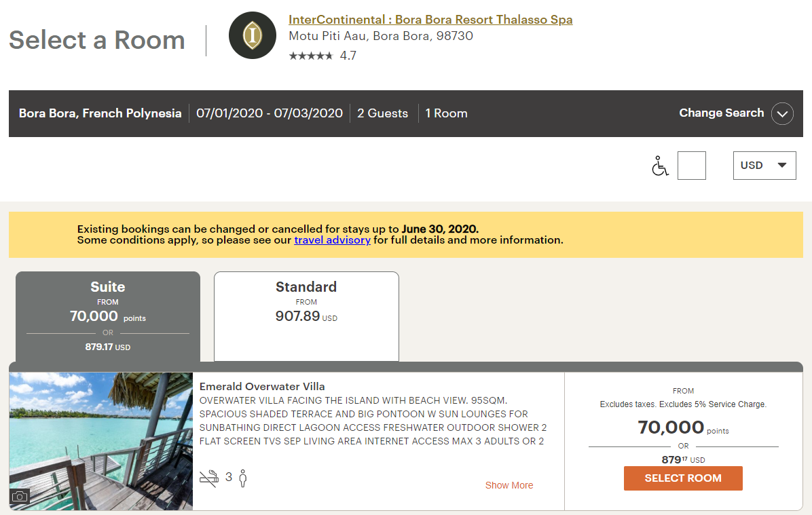Click the five-star rating icons
Image resolution: width=812 pixels, height=515 pixels.
(x=311, y=56)
